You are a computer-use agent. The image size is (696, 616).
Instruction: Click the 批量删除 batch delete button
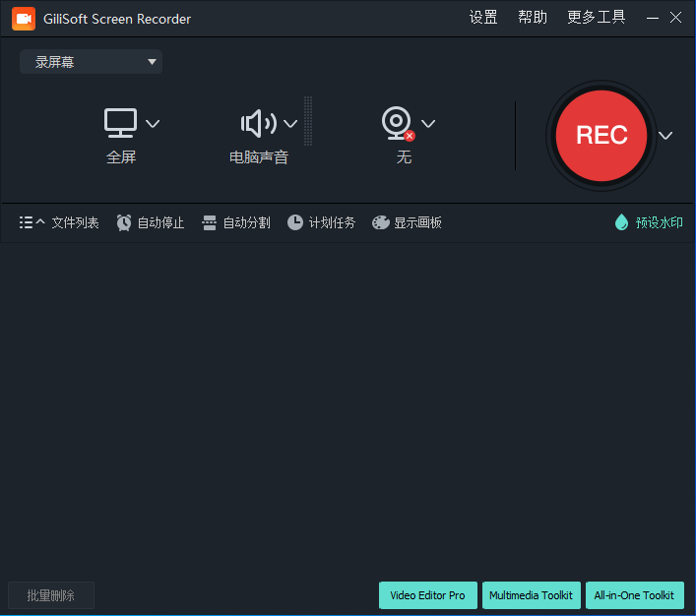[51, 595]
